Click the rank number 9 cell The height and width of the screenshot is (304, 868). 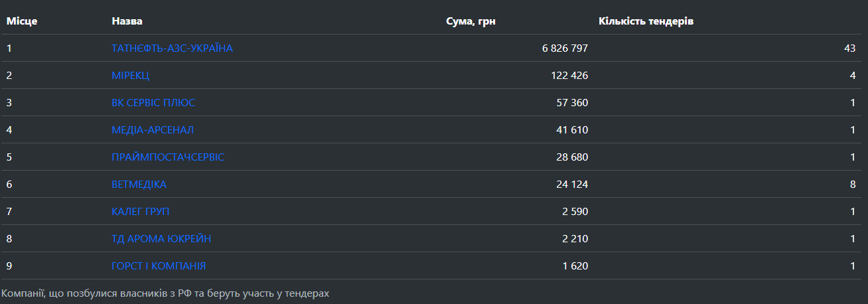[9, 266]
